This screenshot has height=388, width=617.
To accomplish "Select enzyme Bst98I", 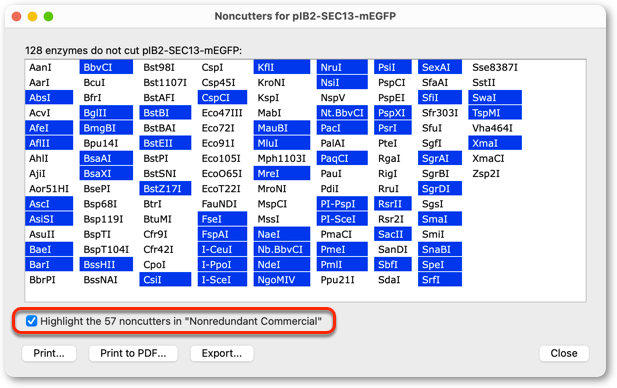I will pos(159,67).
